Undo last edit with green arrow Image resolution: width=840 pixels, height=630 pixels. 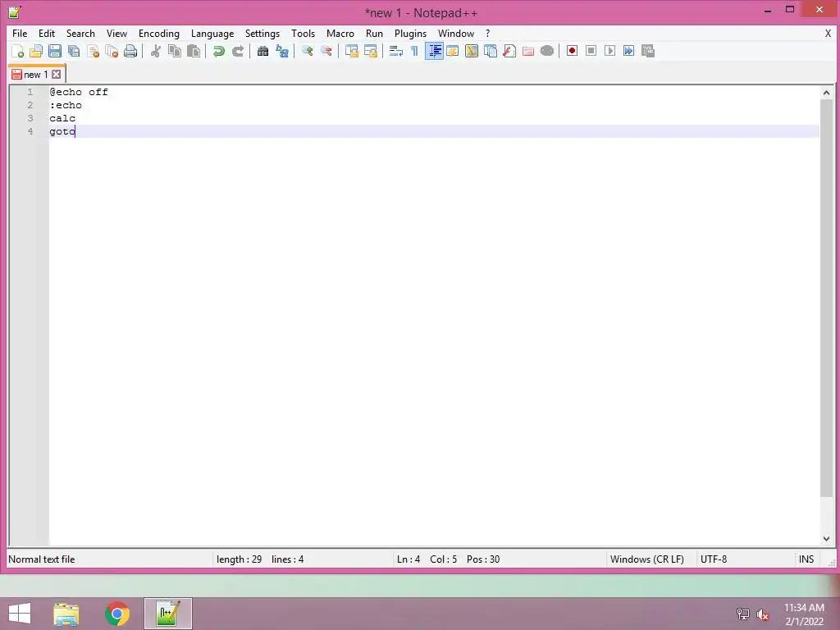[x=218, y=51]
